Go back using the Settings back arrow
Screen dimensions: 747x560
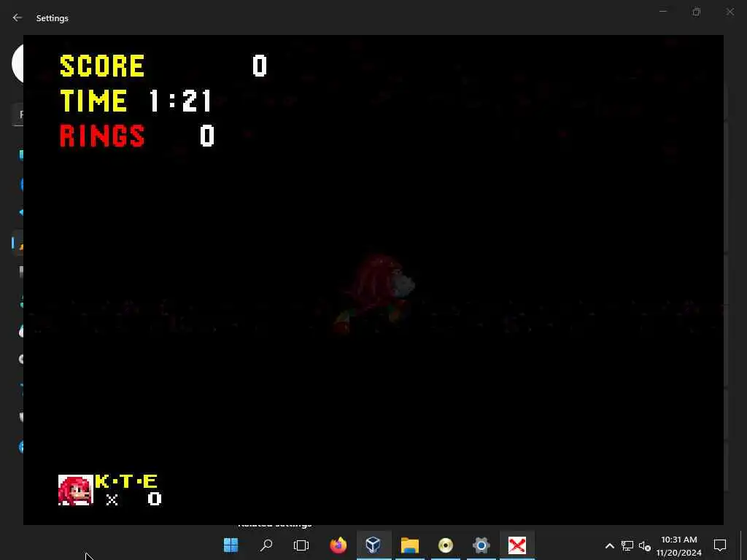(x=18, y=17)
